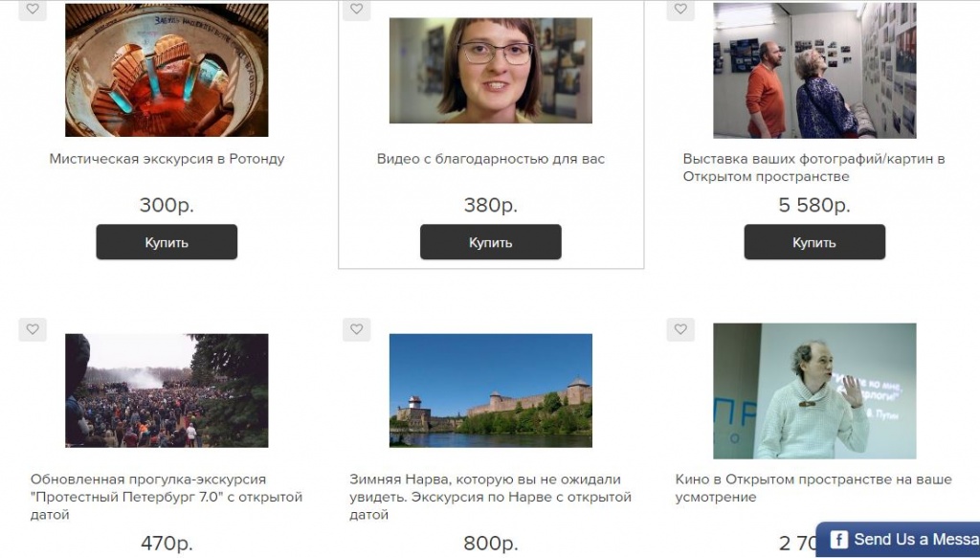Screen dimensions: 980x558
Task: Favorite the Мистическая экскурсия в Ротонду item
Action: 33,10
